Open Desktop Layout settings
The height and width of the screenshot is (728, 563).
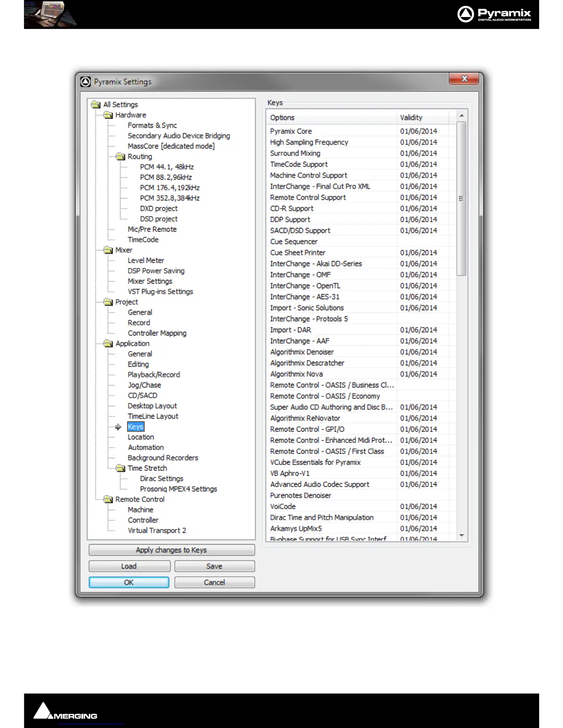pyautogui.click(x=152, y=406)
